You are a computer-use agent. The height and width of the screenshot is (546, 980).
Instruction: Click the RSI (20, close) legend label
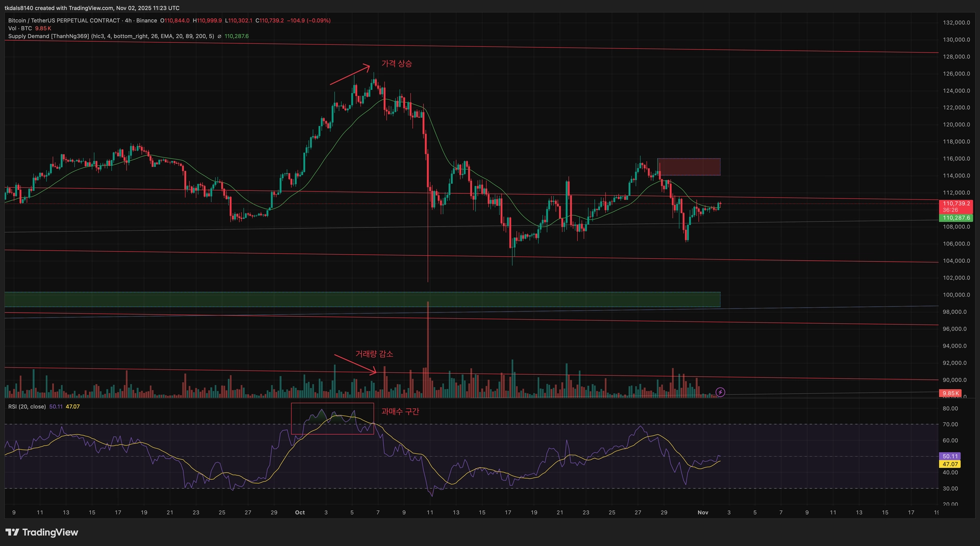pos(27,407)
